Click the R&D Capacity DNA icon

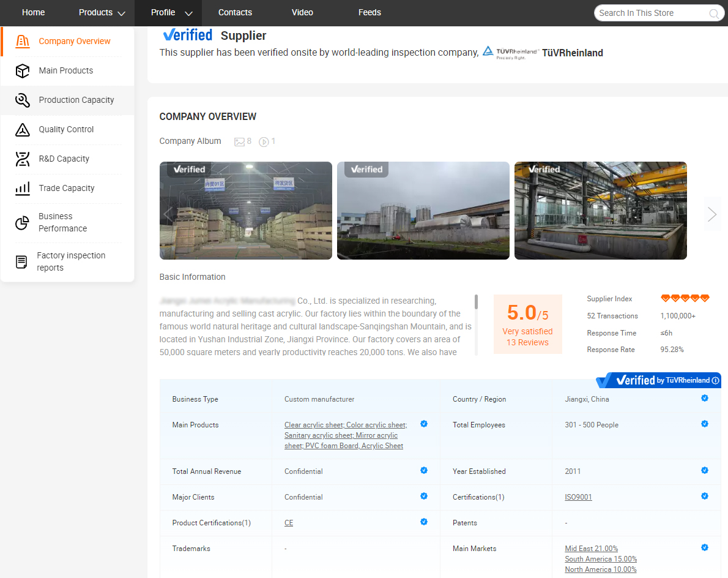click(23, 159)
